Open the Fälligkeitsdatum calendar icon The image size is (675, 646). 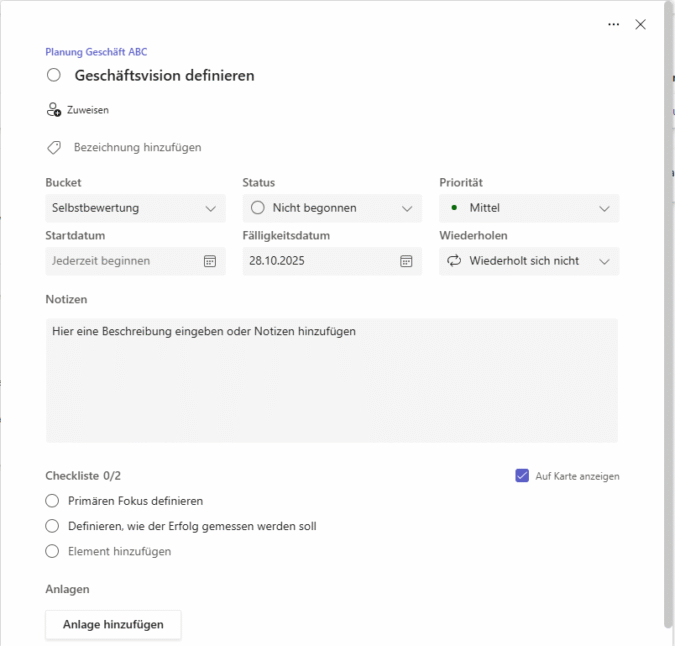tap(406, 261)
